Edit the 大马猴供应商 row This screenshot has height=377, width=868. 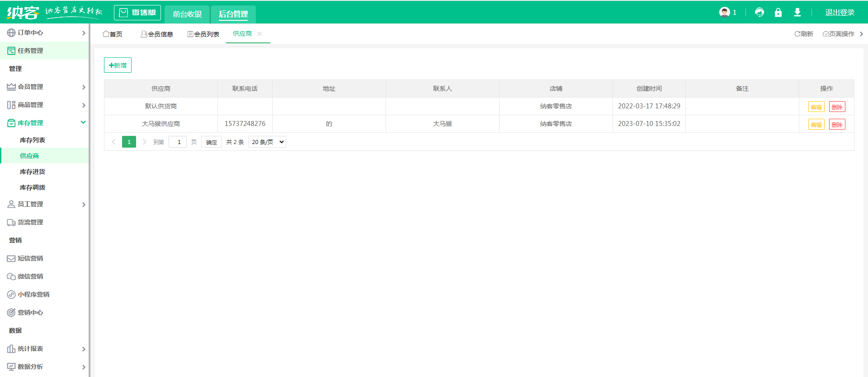[816, 125]
